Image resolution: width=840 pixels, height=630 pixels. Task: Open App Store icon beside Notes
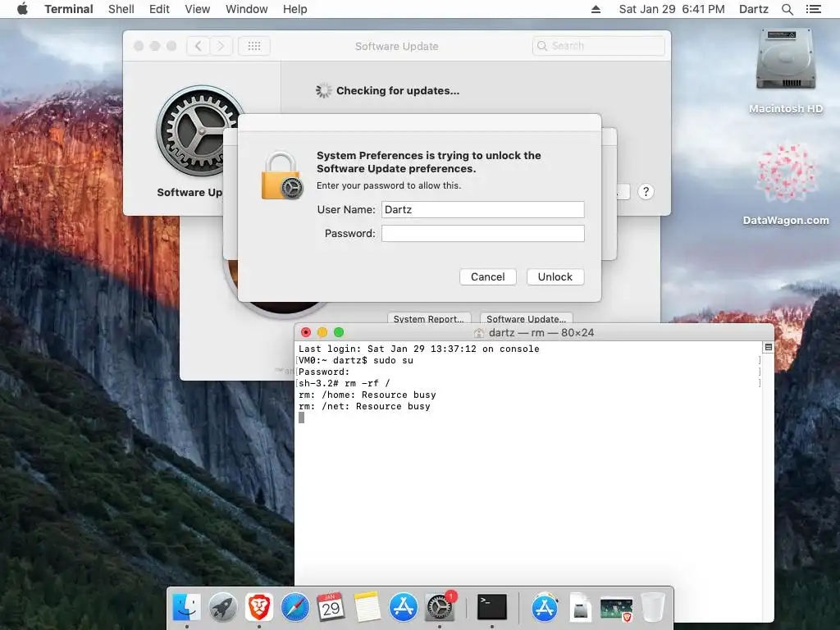[403, 607]
